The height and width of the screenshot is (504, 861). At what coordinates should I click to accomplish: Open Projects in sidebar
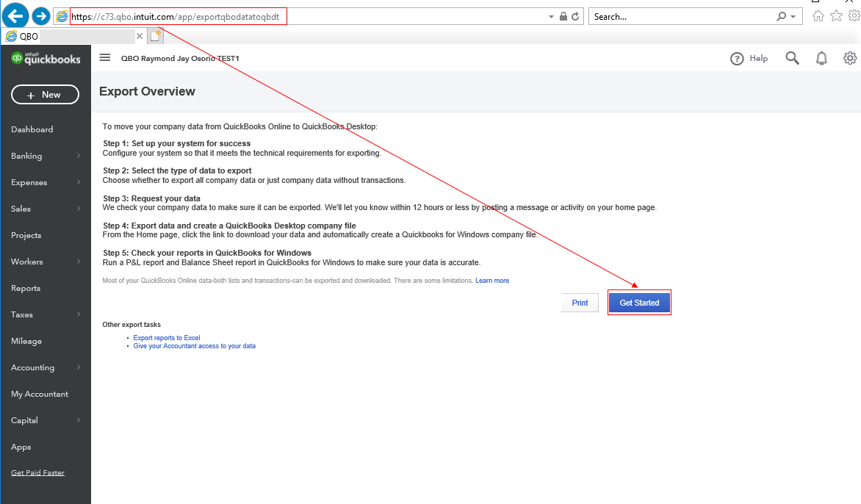click(x=26, y=236)
